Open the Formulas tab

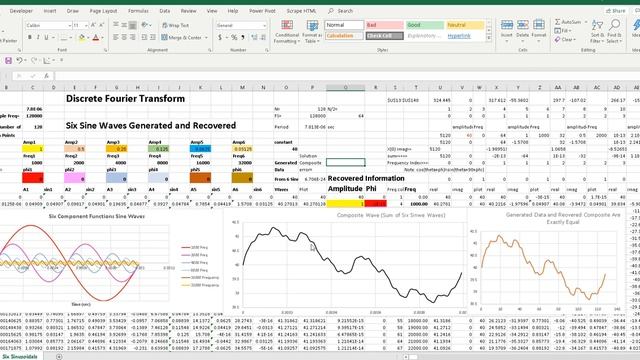[x=138, y=11]
